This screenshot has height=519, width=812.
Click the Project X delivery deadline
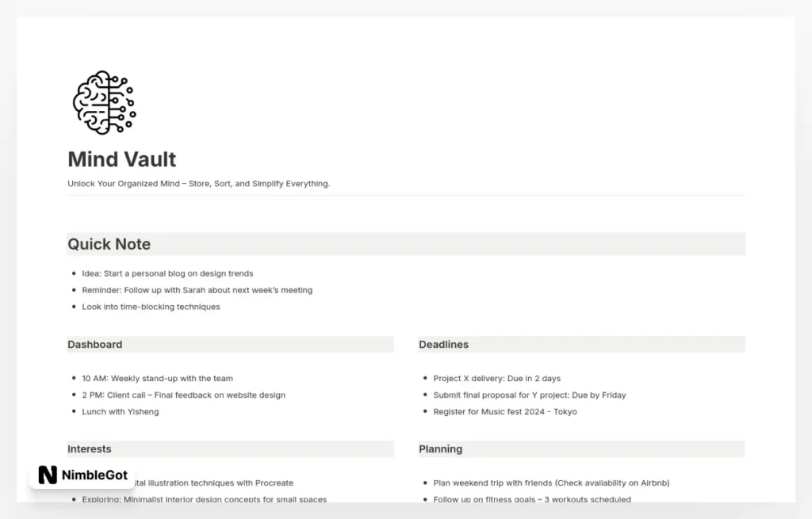pos(496,379)
